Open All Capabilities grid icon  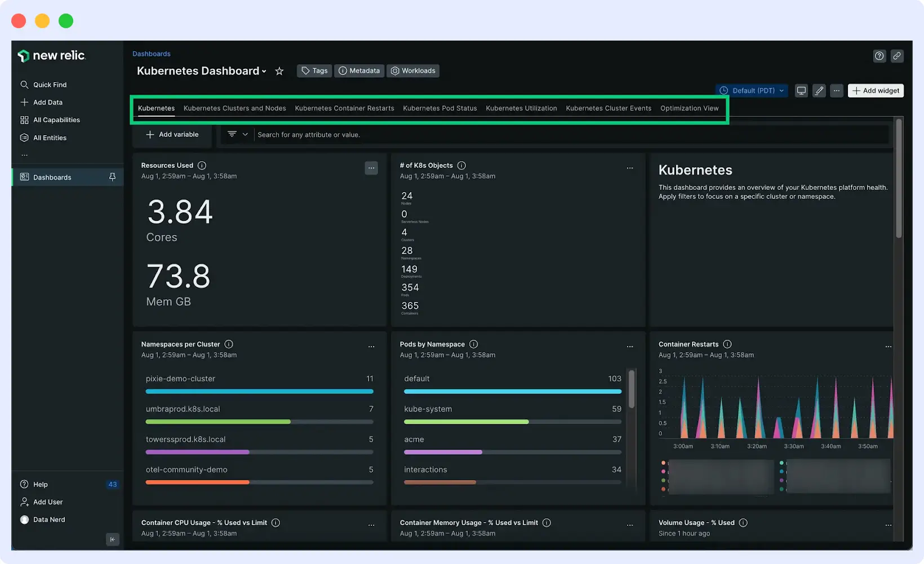24,119
